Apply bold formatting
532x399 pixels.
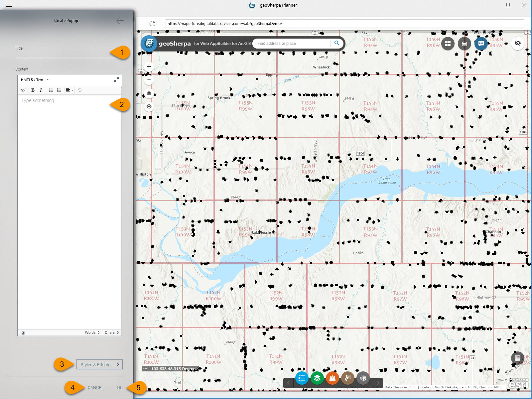(x=33, y=90)
